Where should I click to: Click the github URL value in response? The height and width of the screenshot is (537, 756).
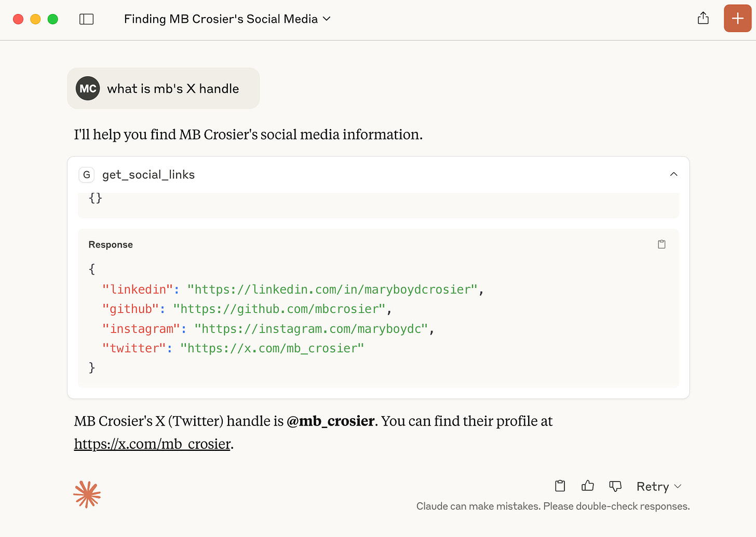[279, 309]
